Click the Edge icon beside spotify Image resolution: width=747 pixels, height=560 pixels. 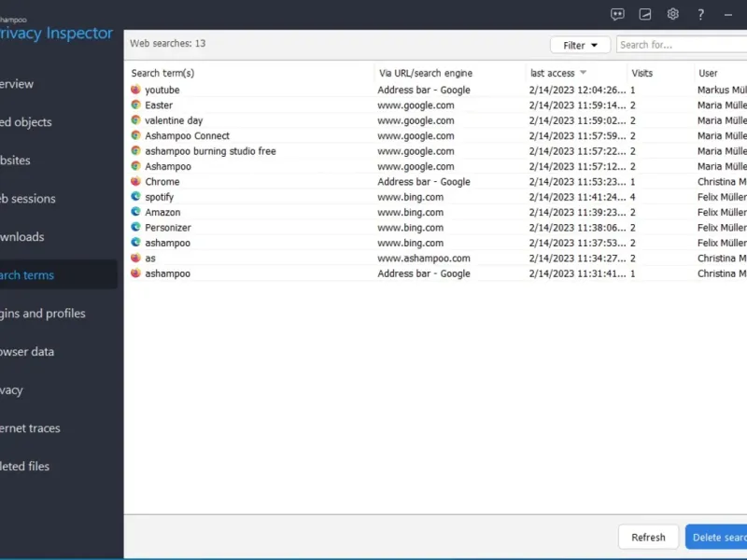click(135, 196)
